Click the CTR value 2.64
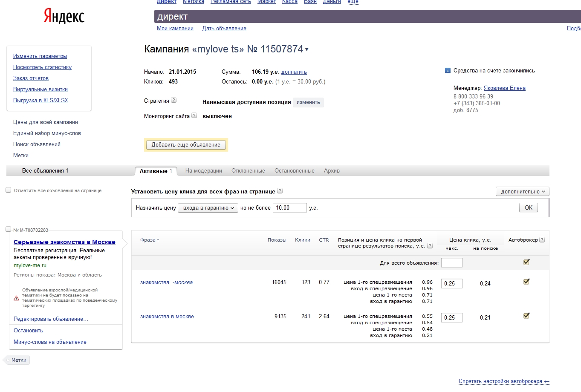 [324, 316]
